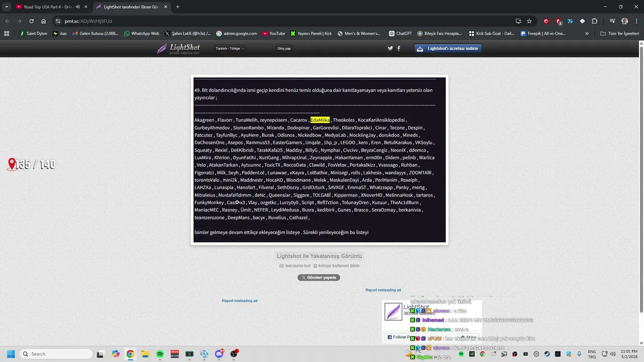644x362 pixels.
Task: View site information icon beside prnt.sc address
Action: click(x=58, y=21)
